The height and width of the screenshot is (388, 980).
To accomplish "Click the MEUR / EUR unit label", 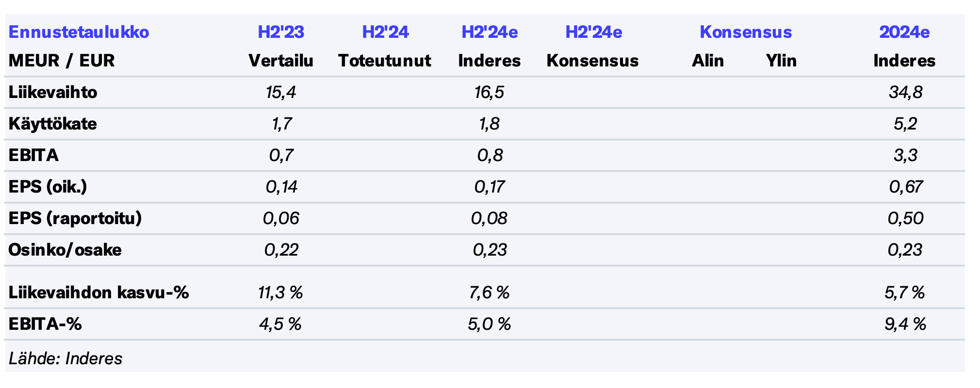I will pos(62,61).
